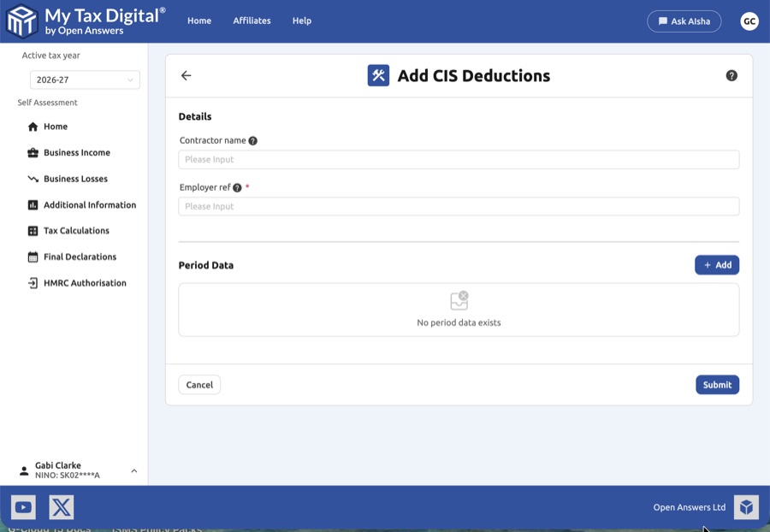Open the page help question mark icon
The height and width of the screenshot is (532, 770).
tap(731, 75)
